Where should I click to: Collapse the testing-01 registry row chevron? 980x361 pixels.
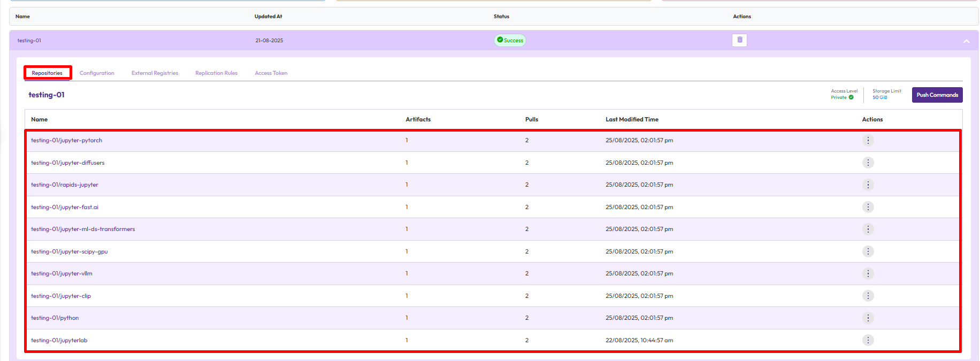point(966,41)
